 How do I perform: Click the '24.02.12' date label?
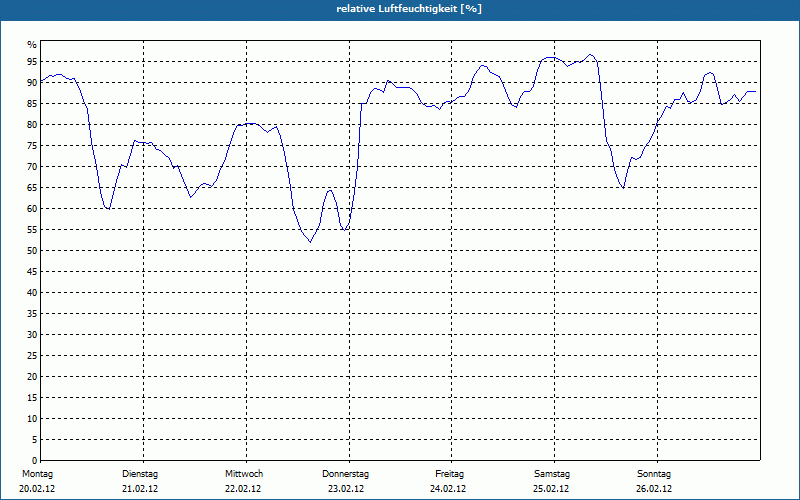[x=448, y=489]
